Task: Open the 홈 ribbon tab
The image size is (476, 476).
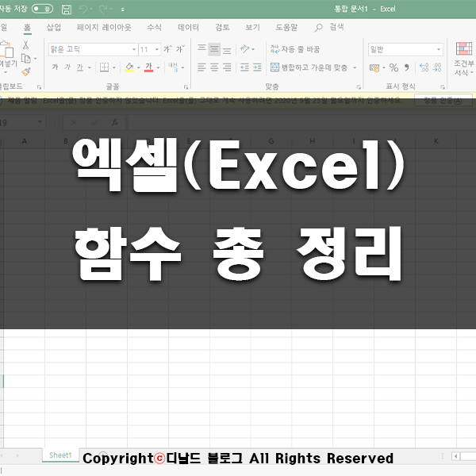Action: click(27, 28)
